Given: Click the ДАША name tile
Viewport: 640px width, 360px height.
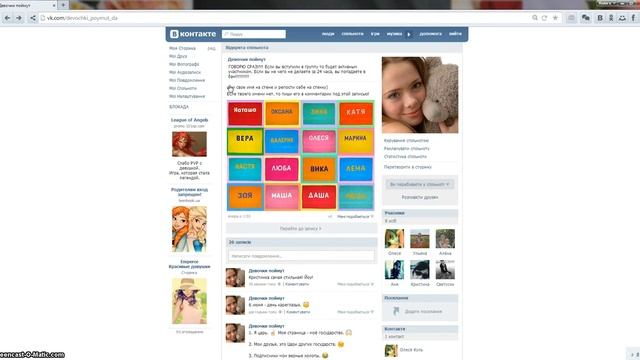Looking at the screenshot, I should coord(319,197).
